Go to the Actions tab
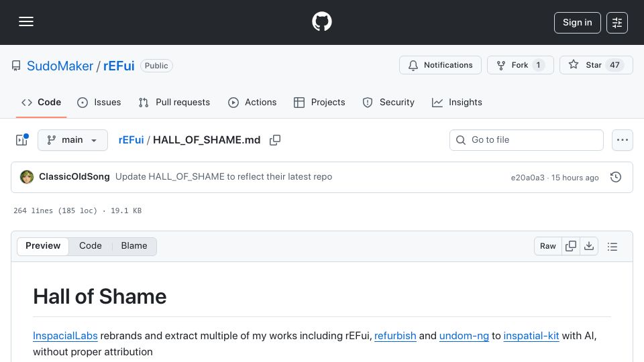The image size is (644, 362). [x=252, y=102]
